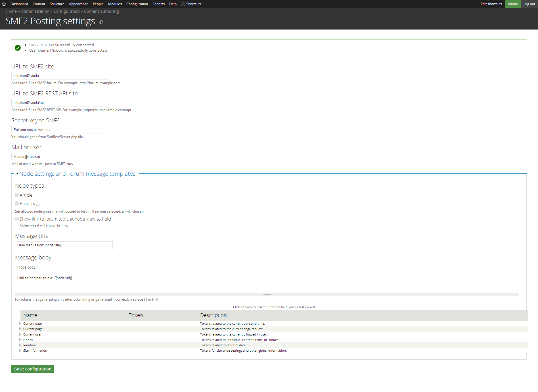Click the home icon in admin toolbar
This screenshot has width=538, height=392.
pyautogui.click(x=4, y=4)
